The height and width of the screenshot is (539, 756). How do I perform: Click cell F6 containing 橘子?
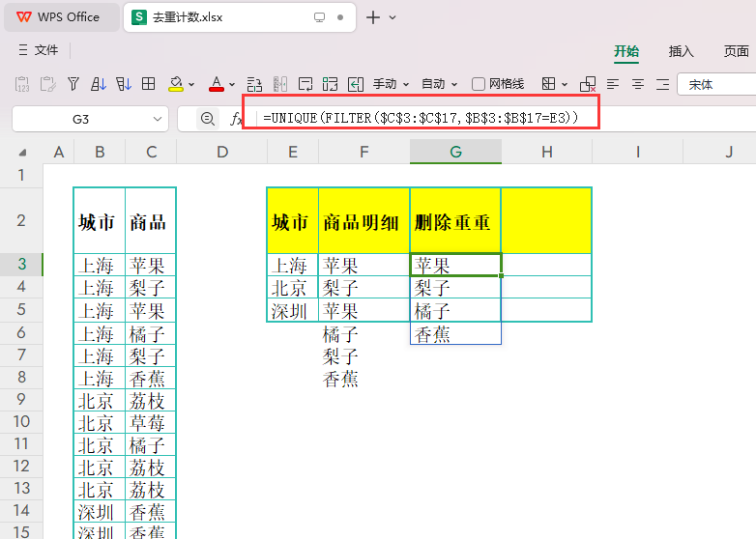(364, 333)
